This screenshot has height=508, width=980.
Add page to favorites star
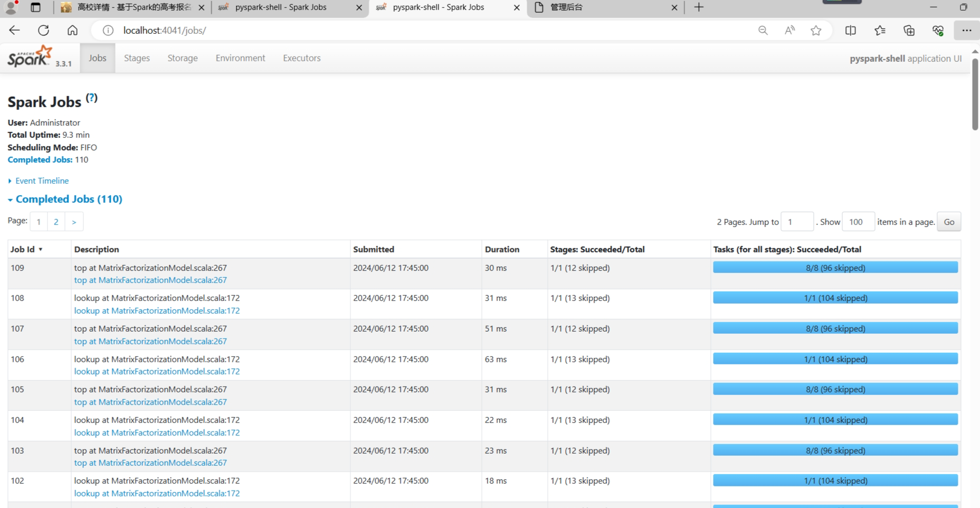[816, 30]
